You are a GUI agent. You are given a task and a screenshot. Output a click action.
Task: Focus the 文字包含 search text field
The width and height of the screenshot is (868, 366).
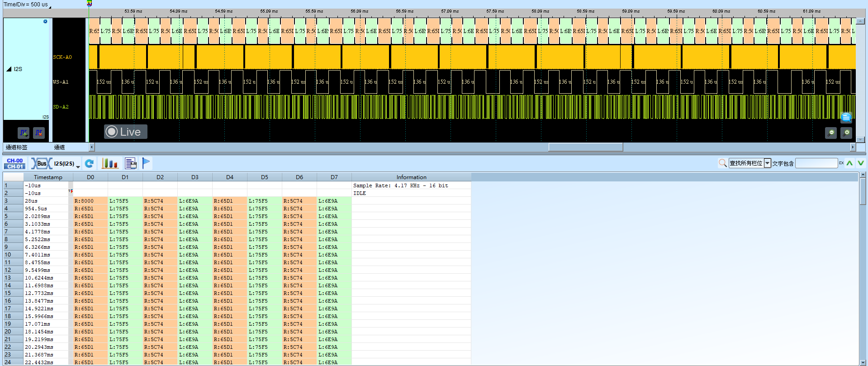pos(816,163)
